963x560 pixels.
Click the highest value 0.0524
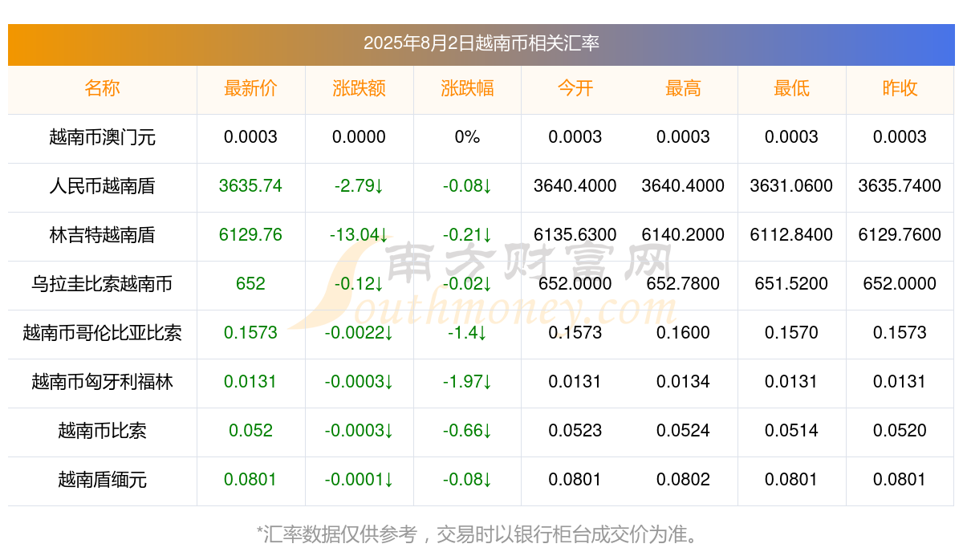(683, 431)
